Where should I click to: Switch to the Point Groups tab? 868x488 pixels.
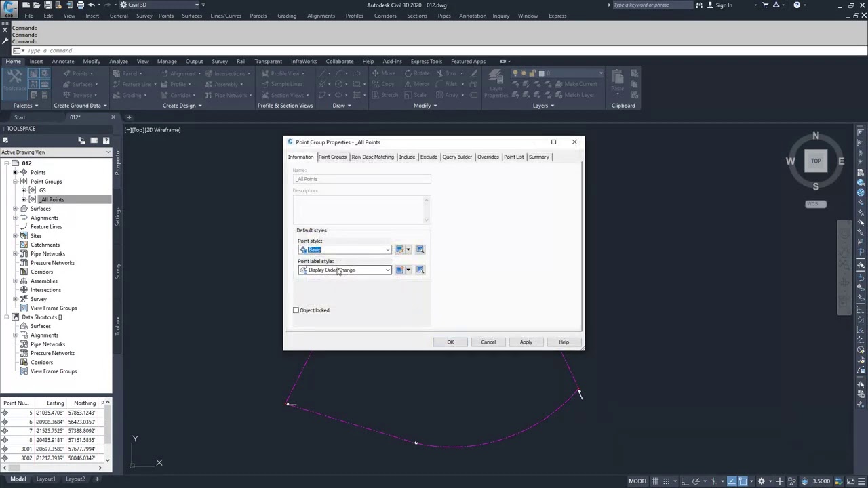[332, 157]
